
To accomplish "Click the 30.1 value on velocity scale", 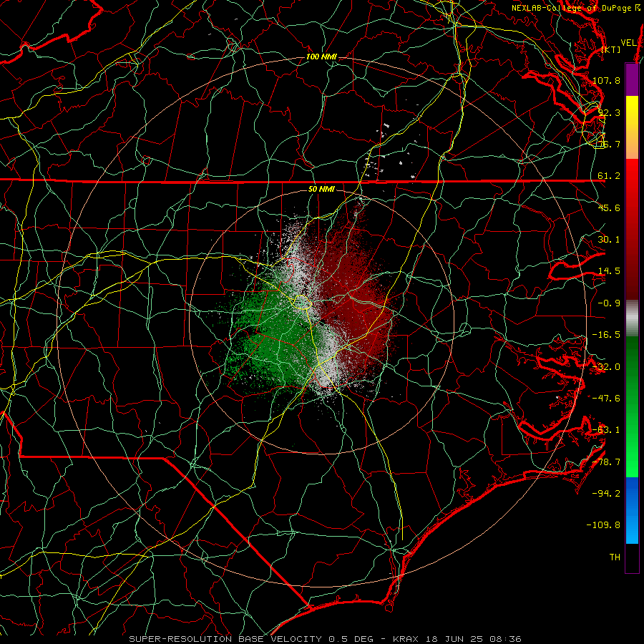I will [x=609, y=240].
